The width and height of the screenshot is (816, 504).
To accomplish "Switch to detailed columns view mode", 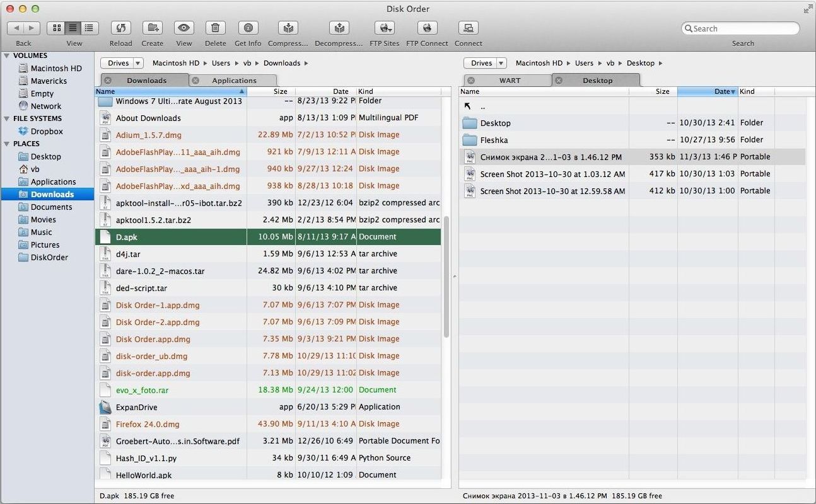I will point(90,28).
